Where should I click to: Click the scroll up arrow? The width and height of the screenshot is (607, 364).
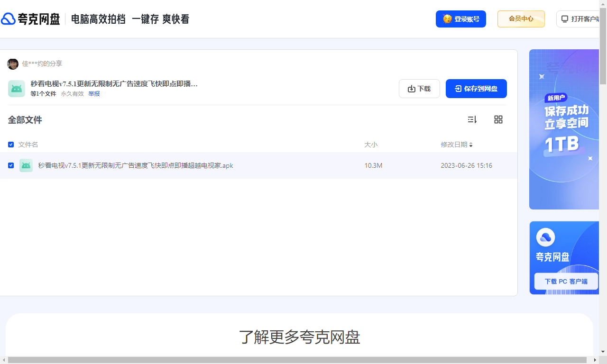(x=603, y=4)
